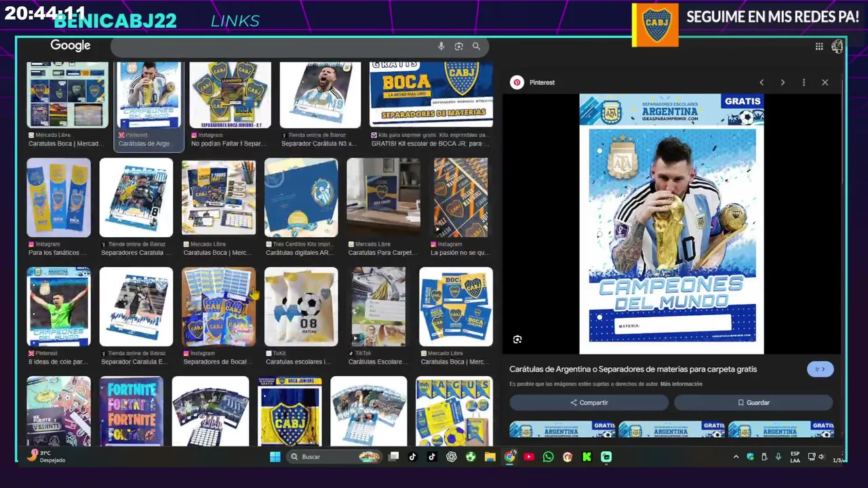Open three-dot options in preview panel
Viewport: 868px width, 488px height.
[x=804, y=82]
